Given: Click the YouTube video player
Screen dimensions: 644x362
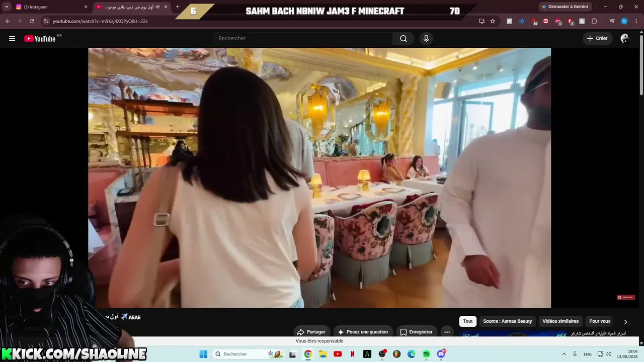Looking at the screenshot, I should tap(319, 178).
